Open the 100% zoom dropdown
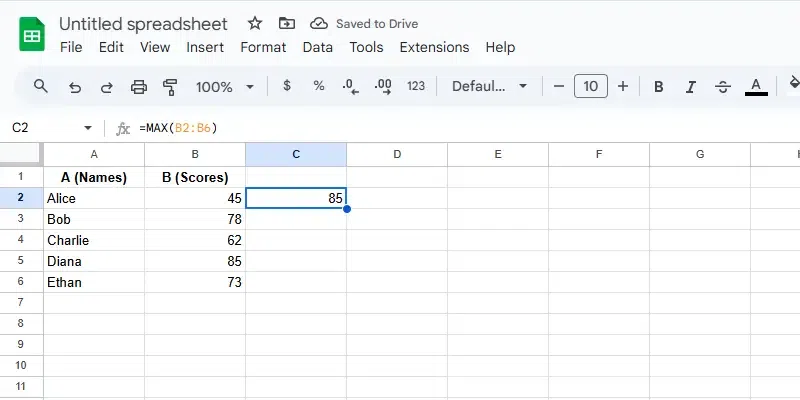Image resolution: width=800 pixels, height=400 pixels. 225,87
